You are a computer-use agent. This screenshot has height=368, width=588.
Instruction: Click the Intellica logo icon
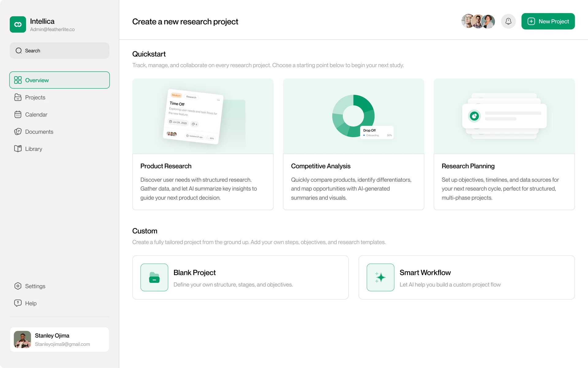coord(18,25)
